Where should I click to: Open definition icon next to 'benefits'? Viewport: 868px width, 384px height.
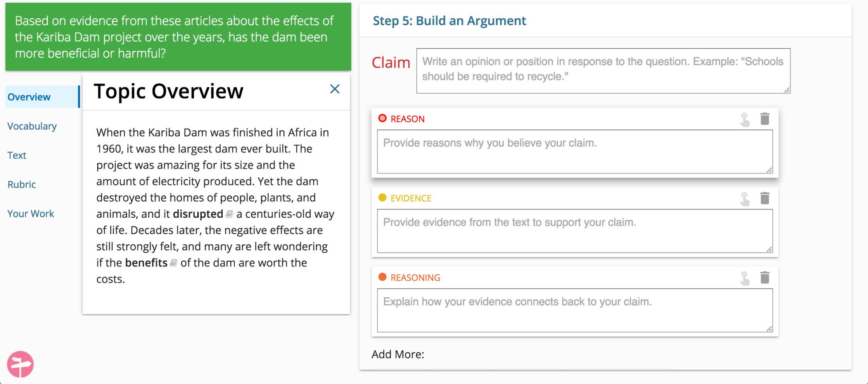coord(173,263)
